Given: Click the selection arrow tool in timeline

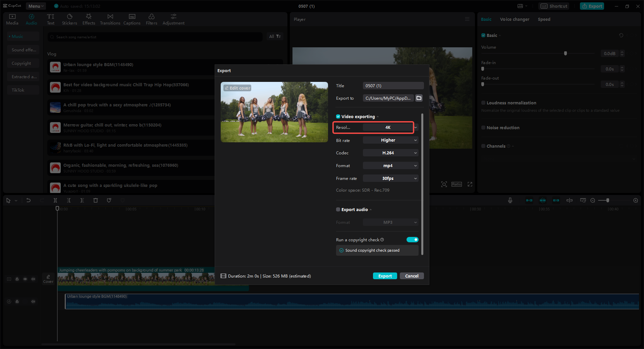Looking at the screenshot, I should click(x=8, y=200).
